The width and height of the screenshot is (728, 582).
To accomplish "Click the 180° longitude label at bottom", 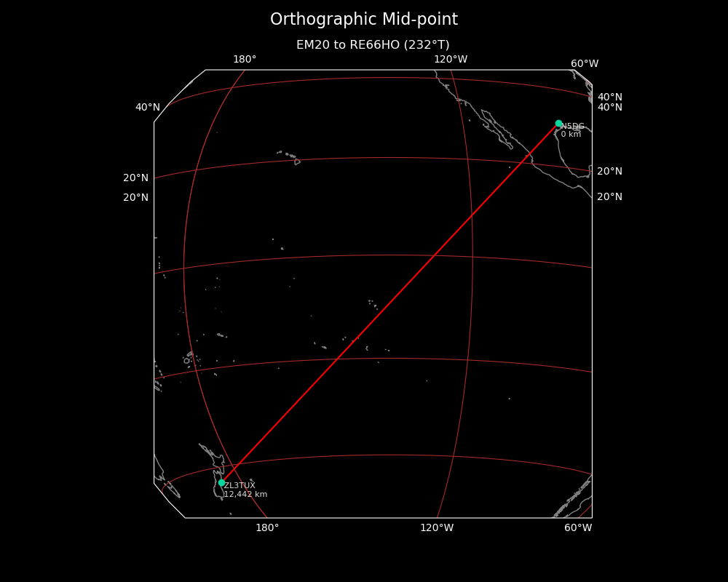I will point(267,528).
